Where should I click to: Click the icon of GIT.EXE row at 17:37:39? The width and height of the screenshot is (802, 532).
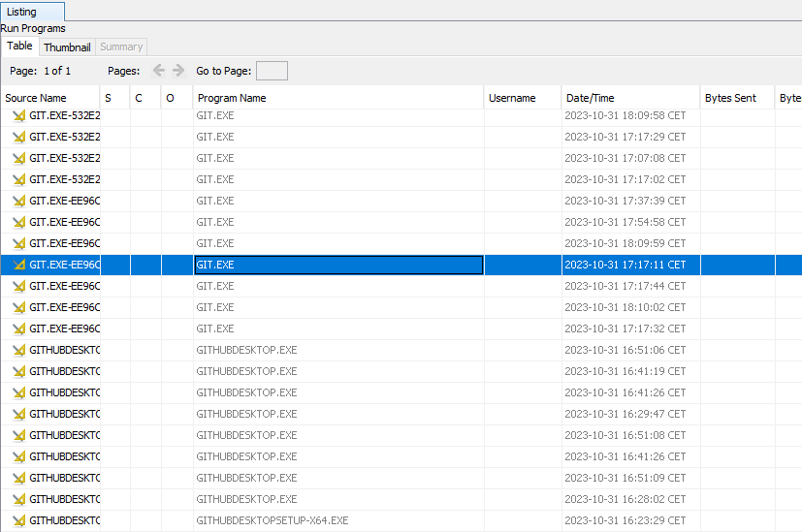coord(18,201)
